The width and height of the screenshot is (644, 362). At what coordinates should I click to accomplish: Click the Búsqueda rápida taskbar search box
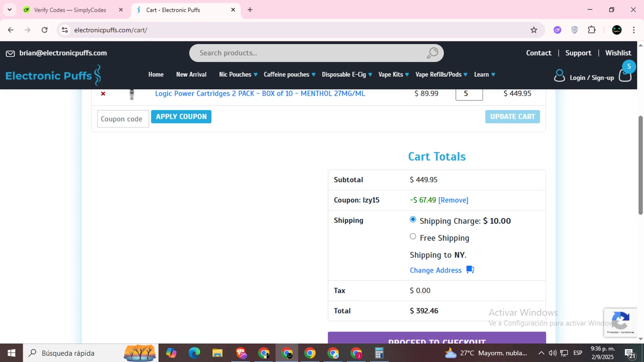(x=91, y=353)
